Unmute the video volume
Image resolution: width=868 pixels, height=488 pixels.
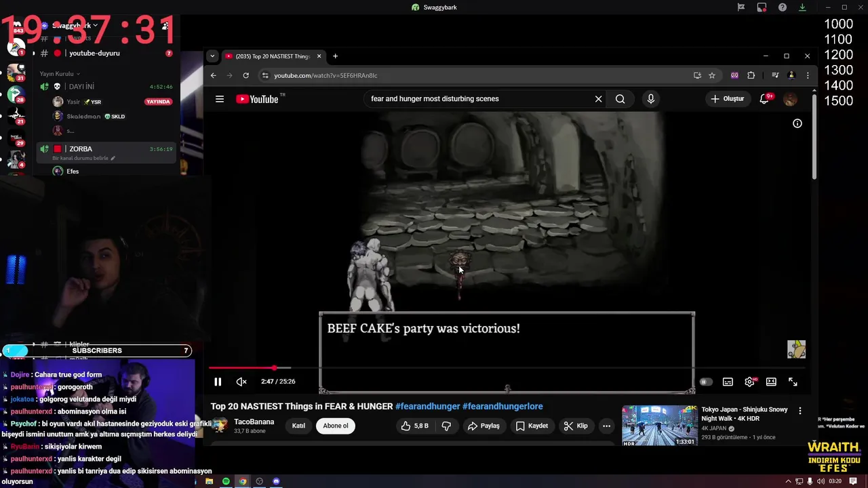(x=241, y=382)
